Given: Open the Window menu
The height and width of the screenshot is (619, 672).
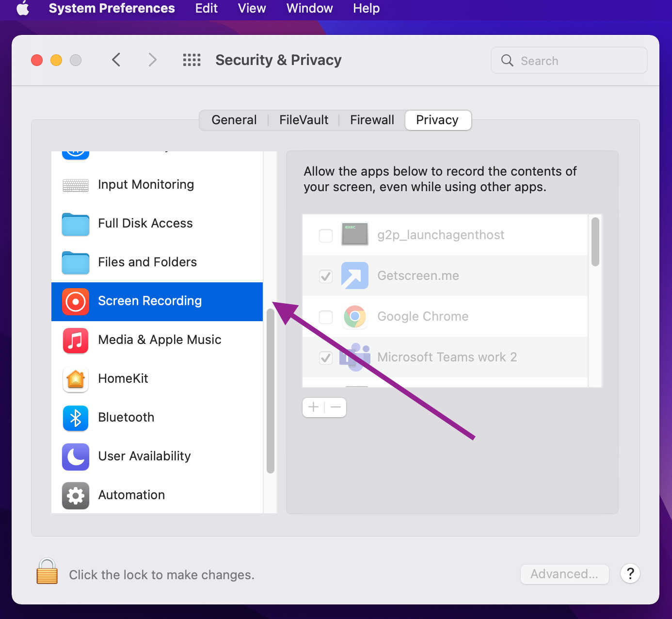Looking at the screenshot, I should coord(309,8).
